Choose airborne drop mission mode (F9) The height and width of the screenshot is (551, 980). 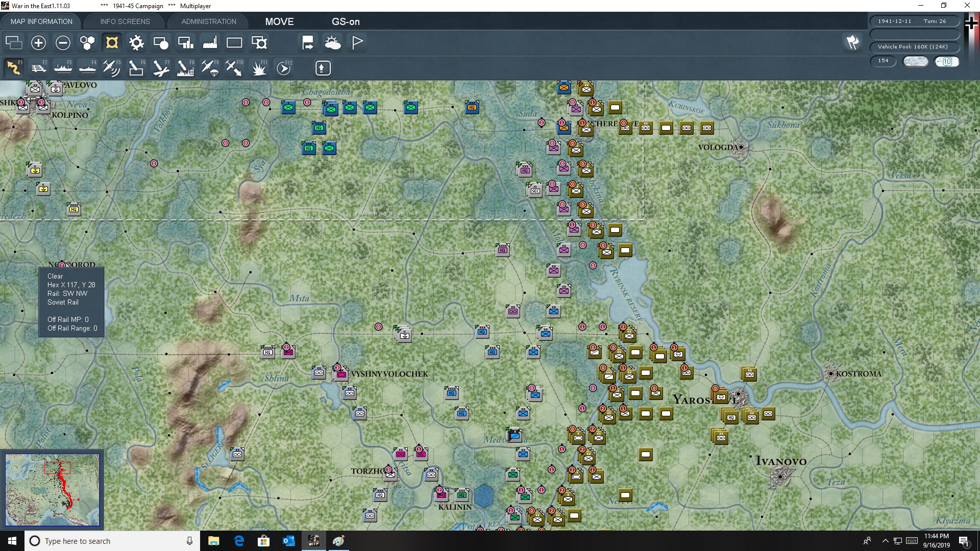[x=211, y=68]
